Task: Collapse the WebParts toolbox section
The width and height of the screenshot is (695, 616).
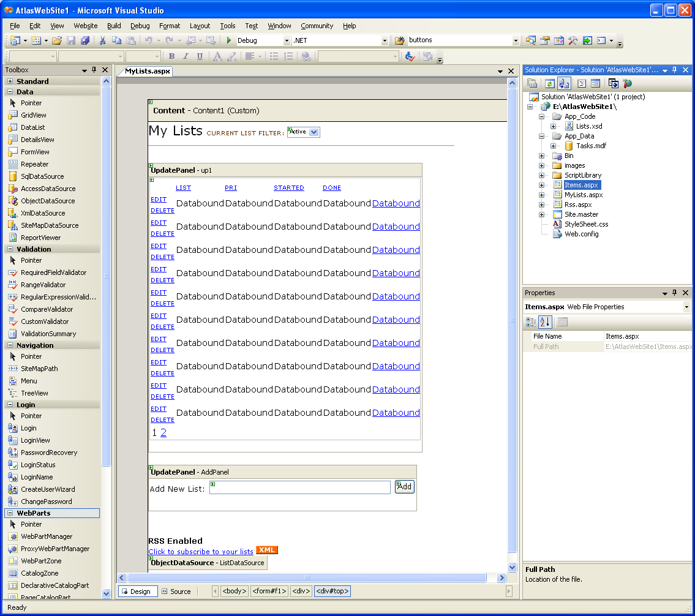Action: coord(10,513)
